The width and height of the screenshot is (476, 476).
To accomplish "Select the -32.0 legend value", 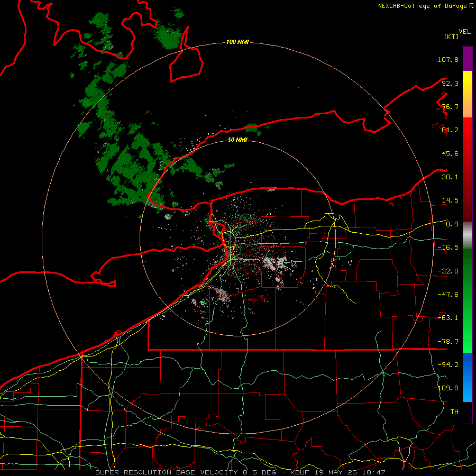I will coord(448,271).
